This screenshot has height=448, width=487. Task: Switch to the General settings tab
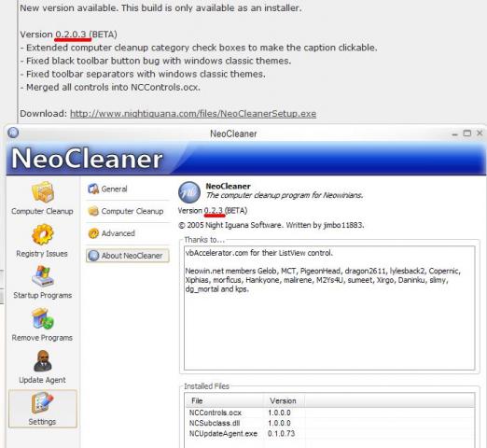click(x=107, y=189)
